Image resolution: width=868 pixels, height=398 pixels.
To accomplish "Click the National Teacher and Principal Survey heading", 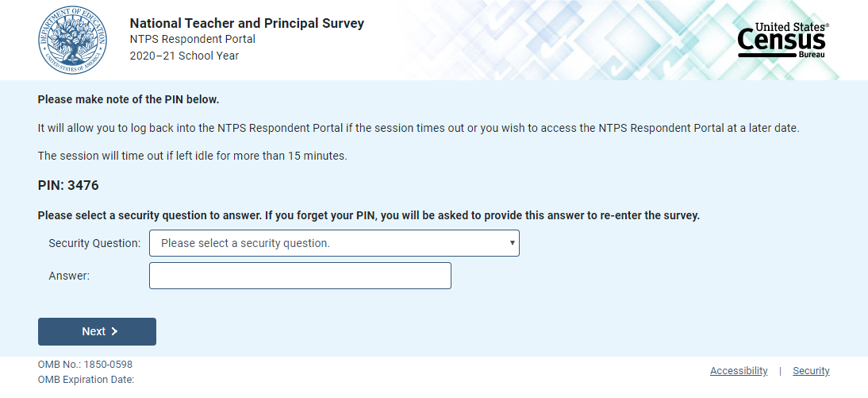I will coord(247,23).
